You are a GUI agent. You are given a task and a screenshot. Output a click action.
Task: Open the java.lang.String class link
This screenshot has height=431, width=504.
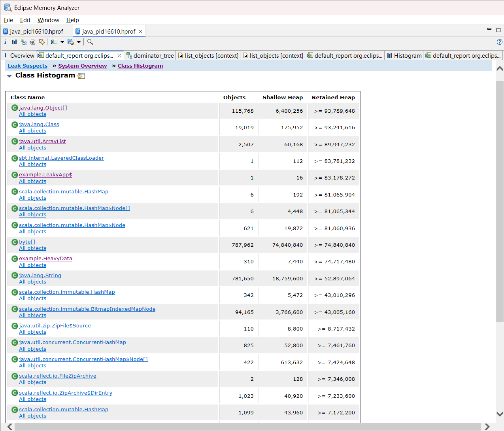[40, 276]
